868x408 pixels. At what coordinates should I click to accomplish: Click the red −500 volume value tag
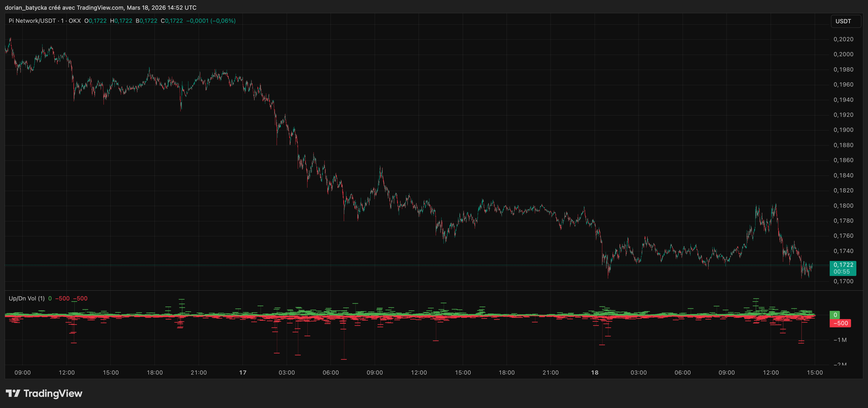840,323
